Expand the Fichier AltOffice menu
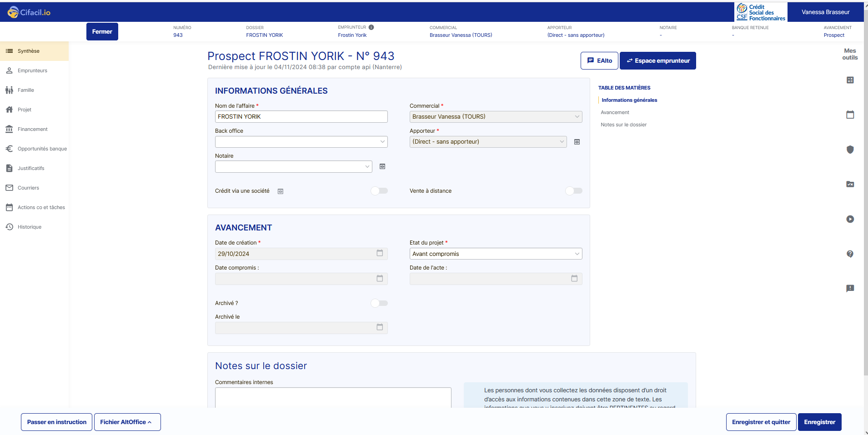868x435 pixels. 127,422
